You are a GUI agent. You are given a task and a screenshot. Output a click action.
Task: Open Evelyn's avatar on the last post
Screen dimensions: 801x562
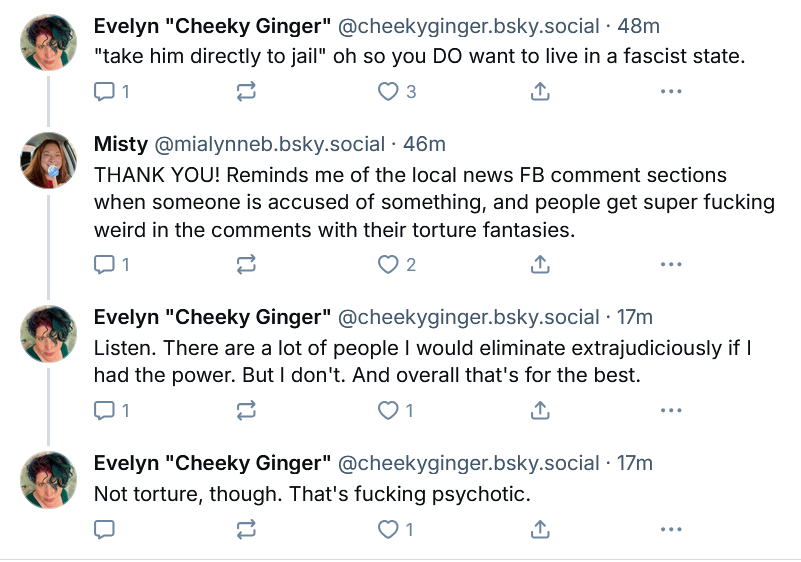49,480
